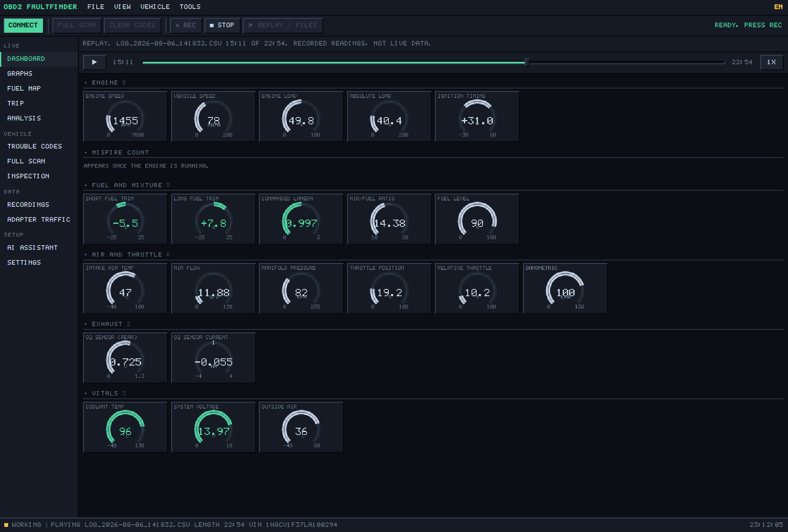The width and height of the screenshot is (788, 532).
Task: Select the FUEL LEVEL gauge
Action: tap(477, 219)
